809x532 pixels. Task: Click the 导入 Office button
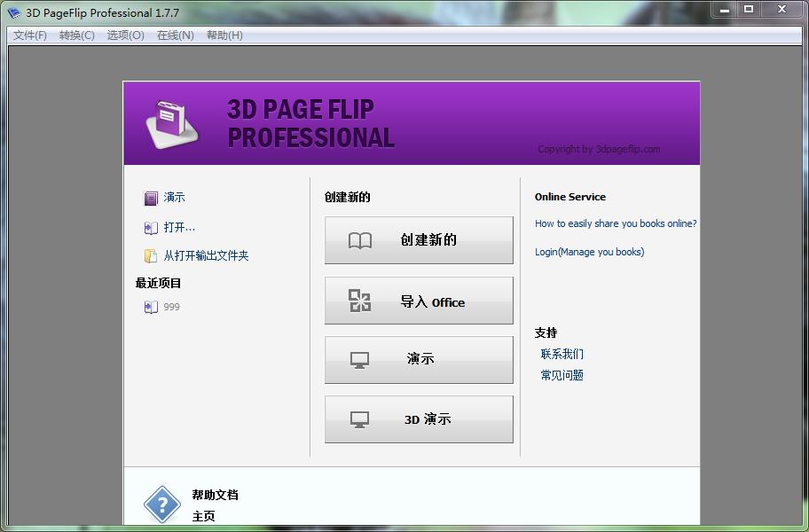click(419, 301)
